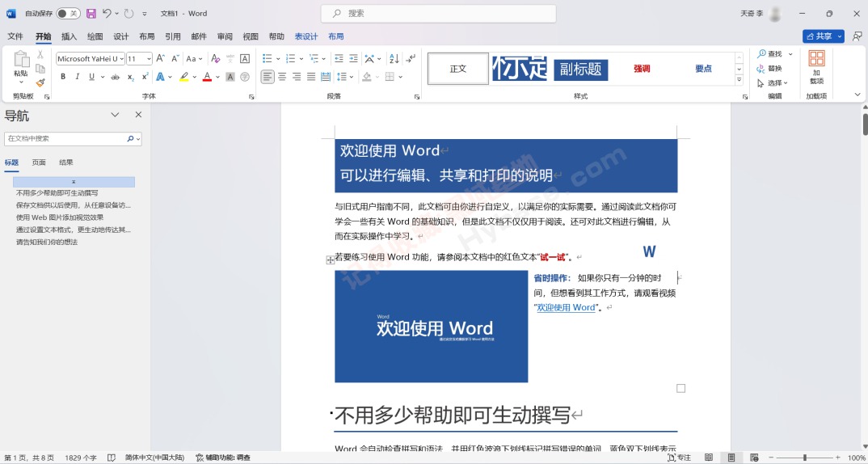Viewport: 868px width, 464px height.
Task: Apply the 副标题 (Subtitle) style
Action: 581,69
